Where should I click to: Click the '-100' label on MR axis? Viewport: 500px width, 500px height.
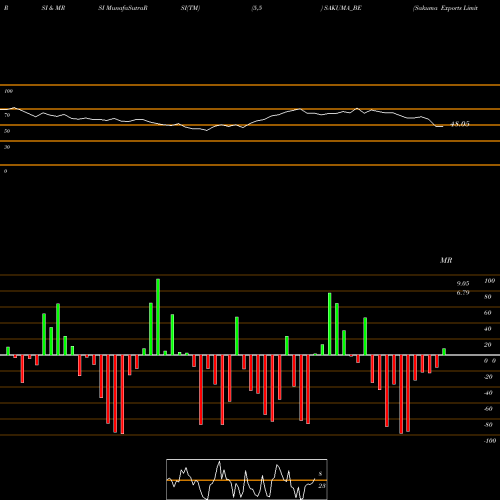490,441
